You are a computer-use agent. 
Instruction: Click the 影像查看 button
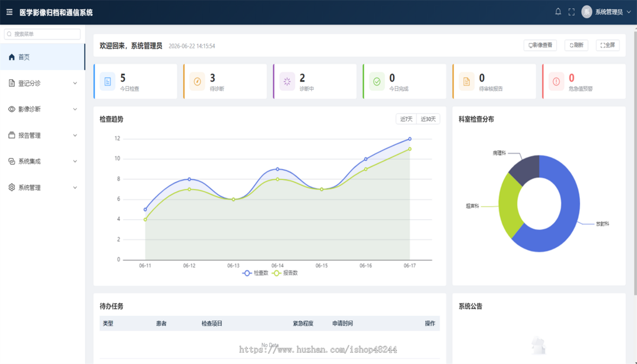click(540, 45)
